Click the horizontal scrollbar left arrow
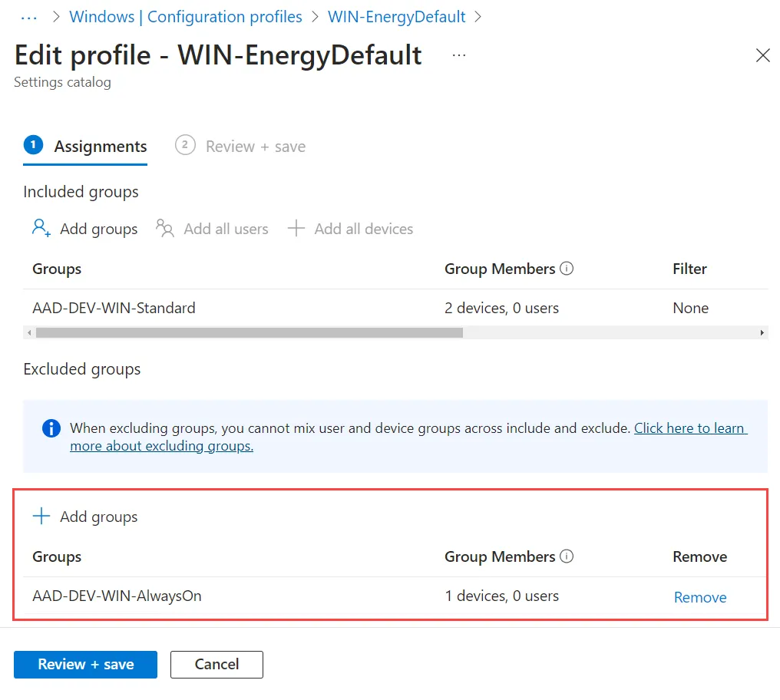Image resolution: width=780 pixels, height=700 pixels. [x=29, y=332]
